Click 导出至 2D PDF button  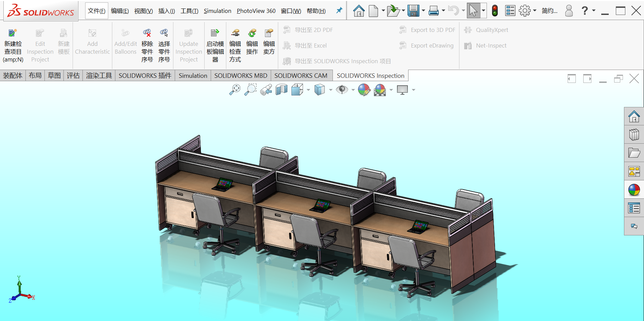[308, 30]
